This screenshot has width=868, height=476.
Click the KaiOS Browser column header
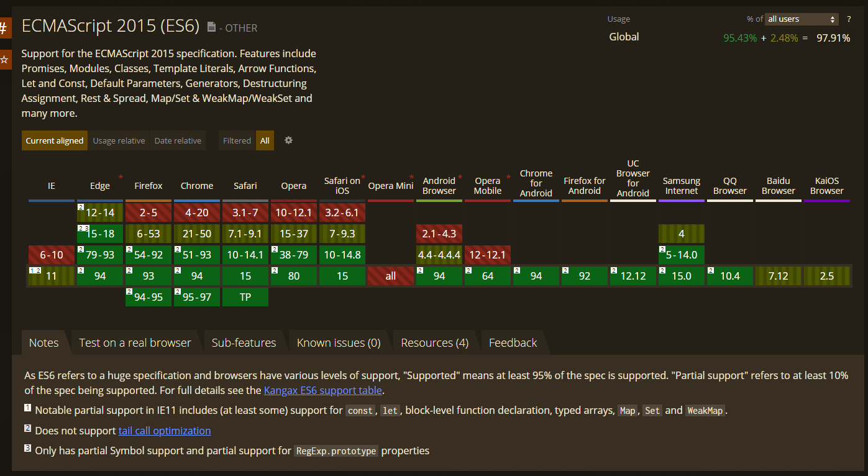pos(827,186)
